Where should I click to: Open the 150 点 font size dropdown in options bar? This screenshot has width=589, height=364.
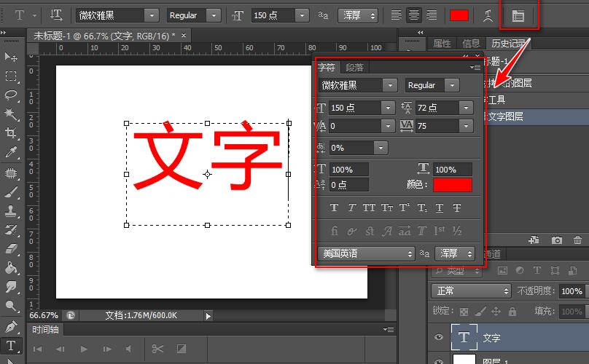coord(302,15)
